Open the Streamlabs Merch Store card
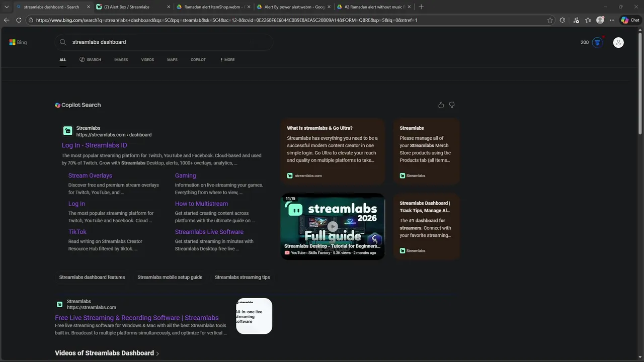The image size is (644, 362). pos(427,151)
